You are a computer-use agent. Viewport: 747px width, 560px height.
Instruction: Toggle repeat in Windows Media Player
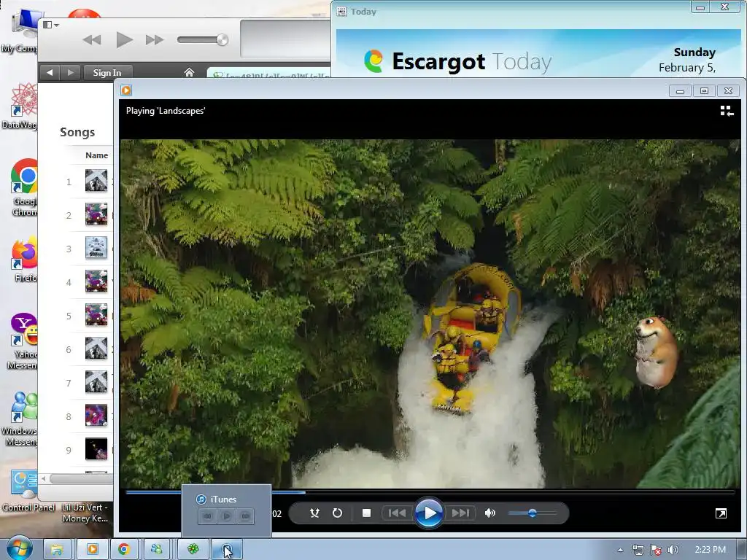(337, 513)
